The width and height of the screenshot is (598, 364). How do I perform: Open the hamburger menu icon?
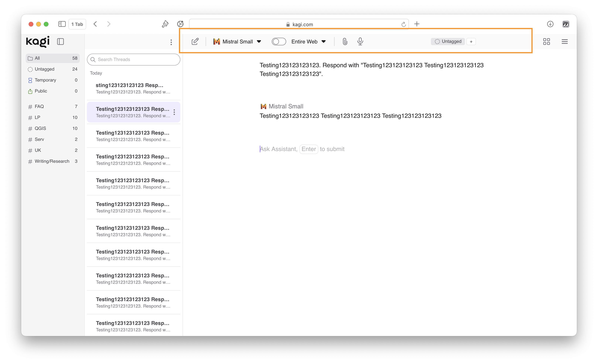(565, 42)
